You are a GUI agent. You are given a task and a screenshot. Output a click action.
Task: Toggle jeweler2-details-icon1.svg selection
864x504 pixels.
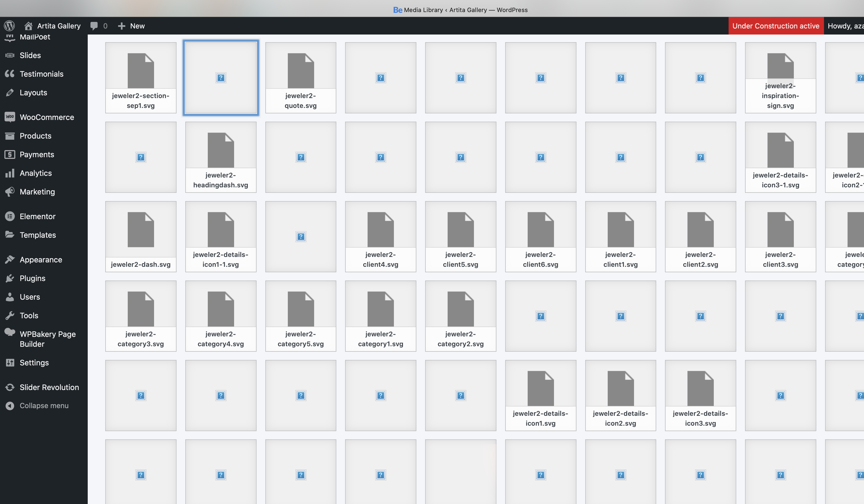[x=540, y=396]
